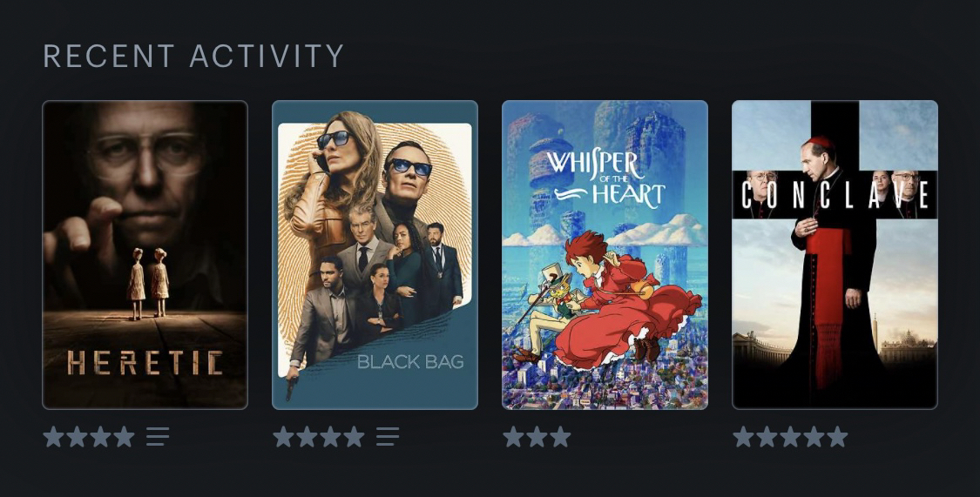980x497 pixels.
Task: Click the first star under Whisper of the Heart
Action: coord(514,436)
